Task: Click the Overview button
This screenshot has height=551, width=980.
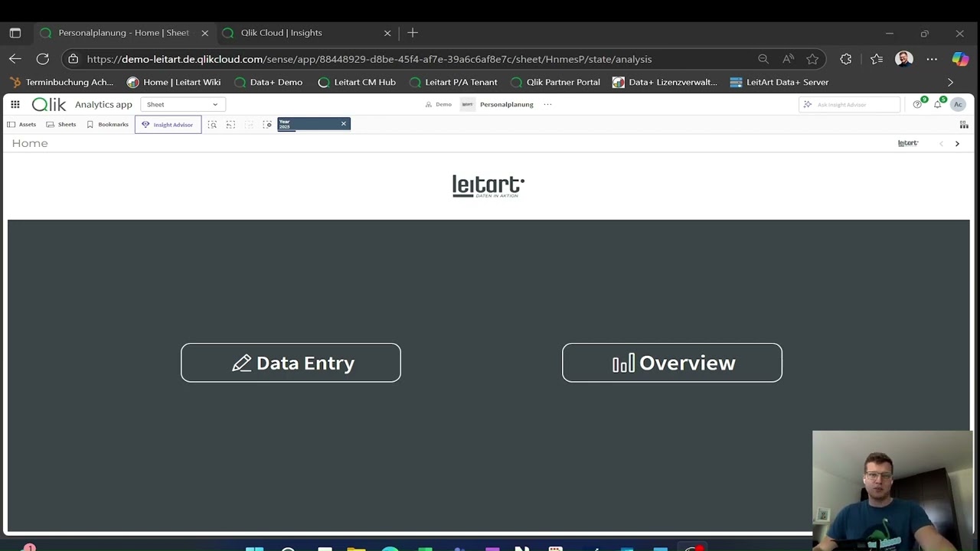Action: click(x=672, y=363)
